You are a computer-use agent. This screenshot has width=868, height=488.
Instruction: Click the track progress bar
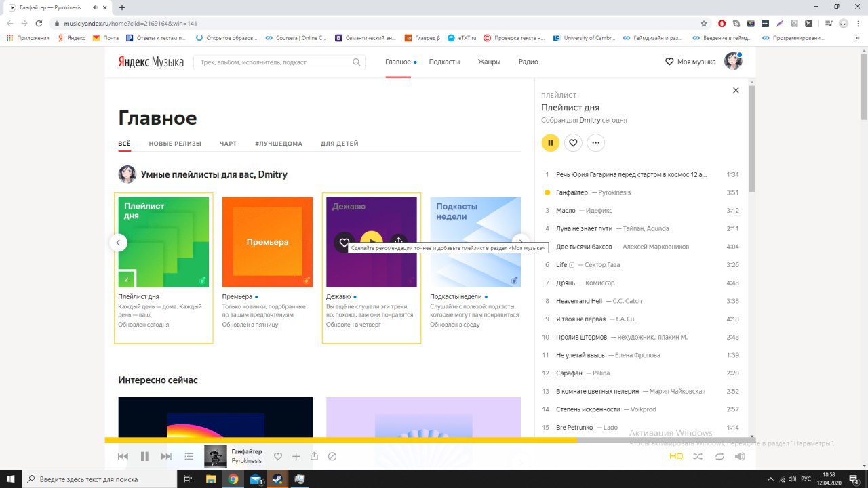(x=430, y=440)
